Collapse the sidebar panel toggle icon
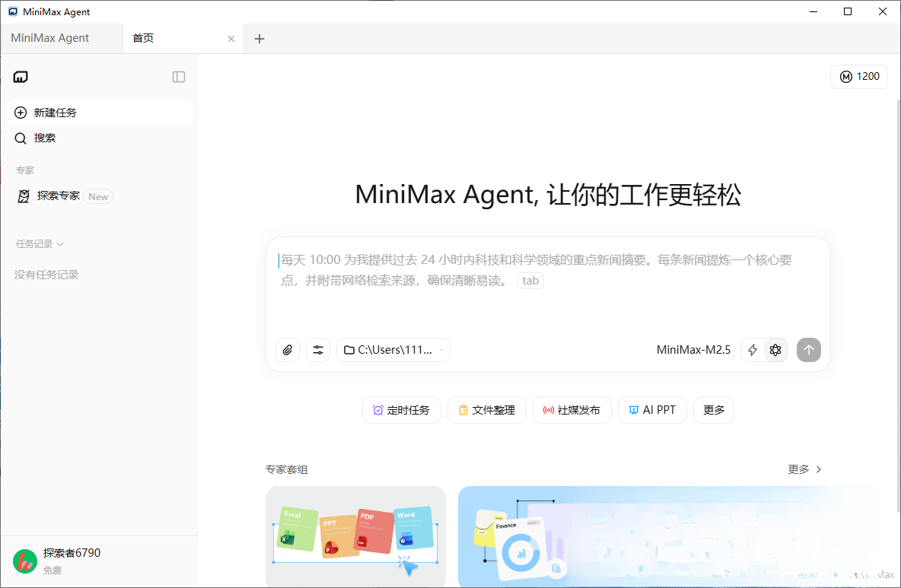Image resolution: width=901 pixels, height=588 pixels. [x=179, y=77]
